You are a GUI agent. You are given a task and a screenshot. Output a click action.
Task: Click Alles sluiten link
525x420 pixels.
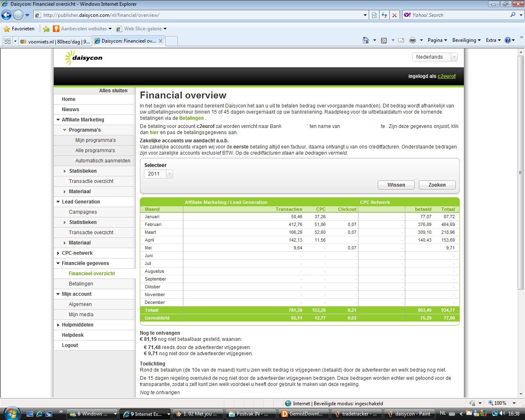pyautogui.click(x=113, y=91)
